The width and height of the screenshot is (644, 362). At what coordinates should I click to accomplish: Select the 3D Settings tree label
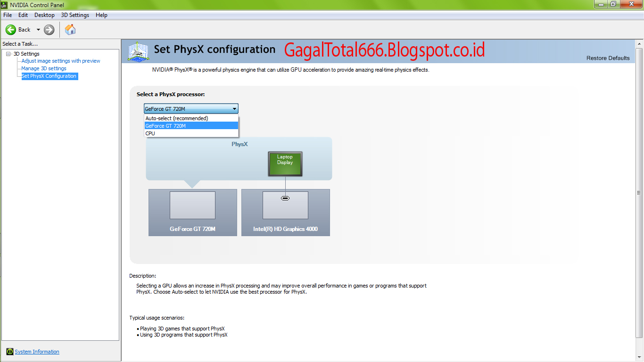pyautogui.click(x=26, y=54)
